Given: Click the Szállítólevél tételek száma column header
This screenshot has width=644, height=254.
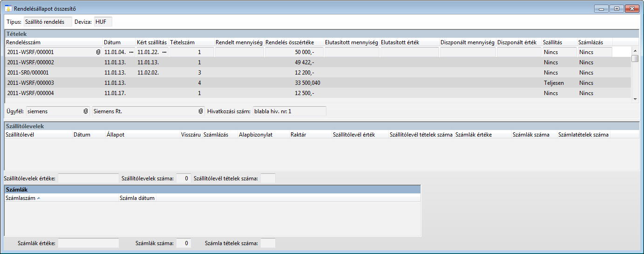Looking at the screenshot, I should point(421,135).
